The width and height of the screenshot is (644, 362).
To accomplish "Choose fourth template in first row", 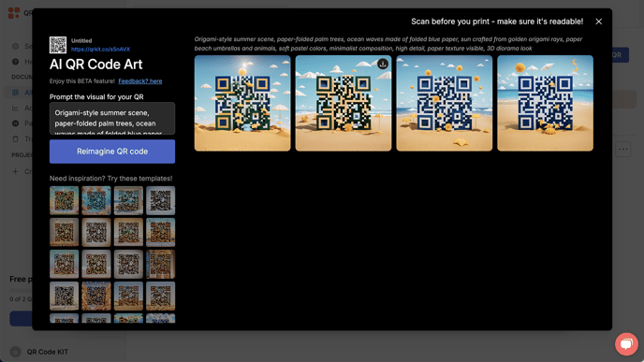I will (161, 200).
